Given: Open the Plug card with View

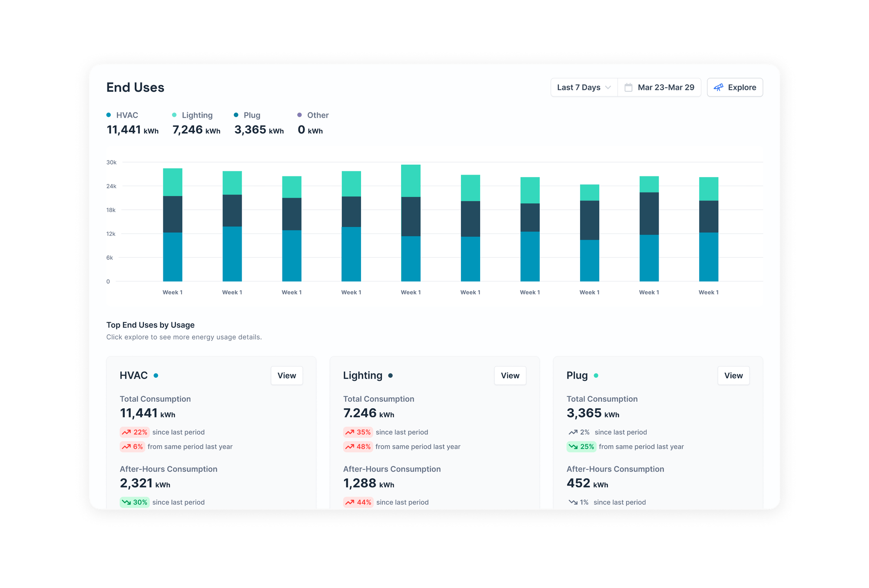Looking at the screenshot, I should (x=733, y=376).
